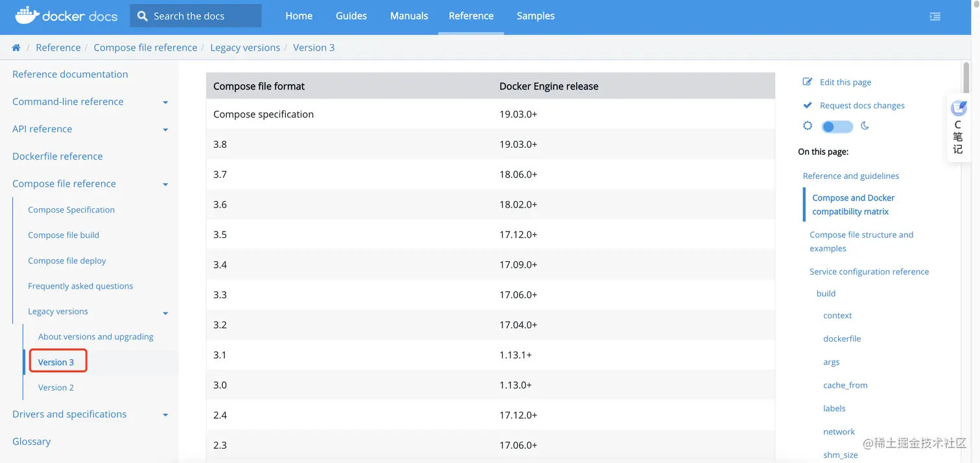
Task: Click the 2.4 format cell
Action: pyautogui.click(x=220, y=415)
